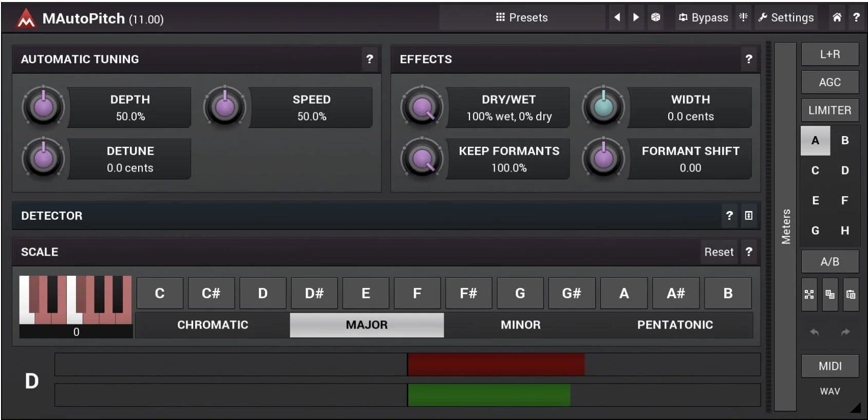Image resolution: width=868 pixels, height=420 pixels.
Task: Open Detector panel help icon
Action: 729,216
